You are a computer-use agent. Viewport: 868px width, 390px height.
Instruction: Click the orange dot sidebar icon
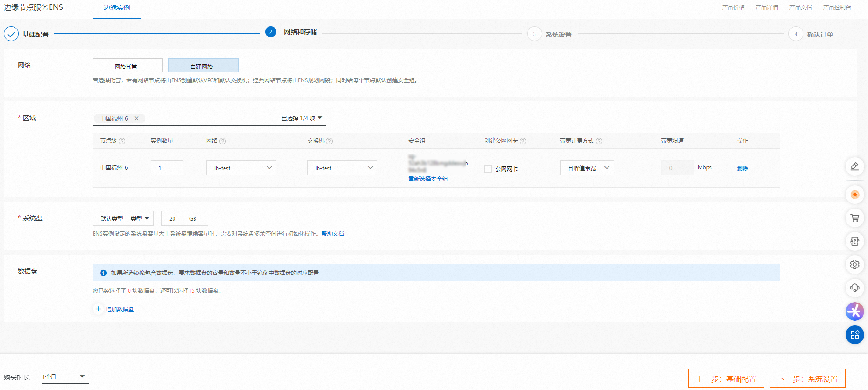pos(854,195)
